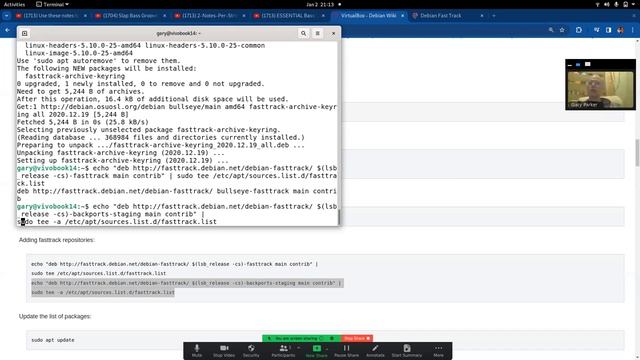Click the Zoom self-view video thumbnail
This screenshot has height=360, width=640.
click(600, 90)
